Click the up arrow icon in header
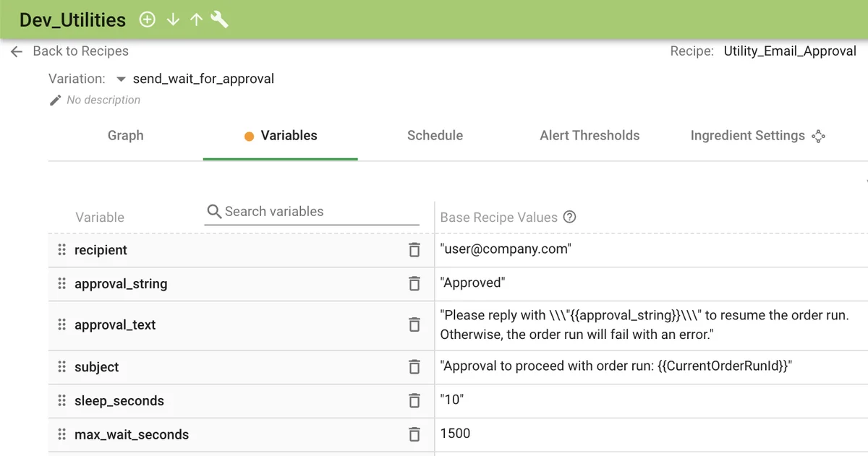 [x=195, y=20]
